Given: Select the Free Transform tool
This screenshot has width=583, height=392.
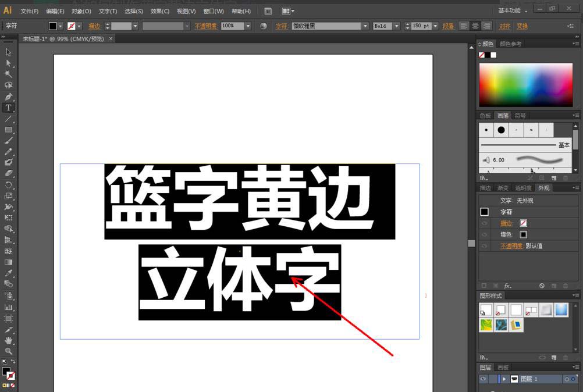Looking at the screenshot, I should coord(8,218).
